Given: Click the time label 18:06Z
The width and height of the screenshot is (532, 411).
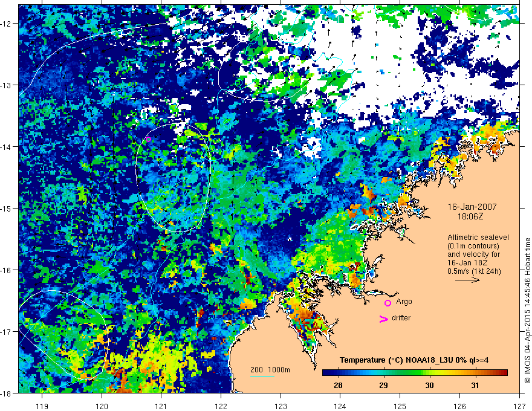Looking at the screenshot, I should click(x=470, y=216).
